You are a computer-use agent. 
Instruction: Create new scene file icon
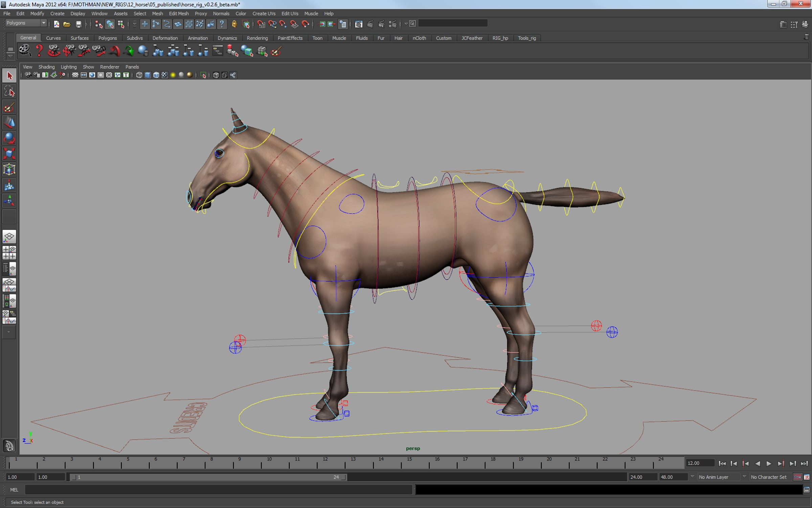click(57, 24)
